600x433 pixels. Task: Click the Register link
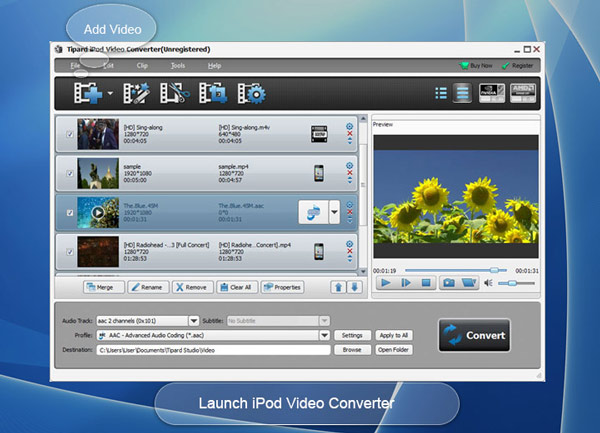click(517, 65)
